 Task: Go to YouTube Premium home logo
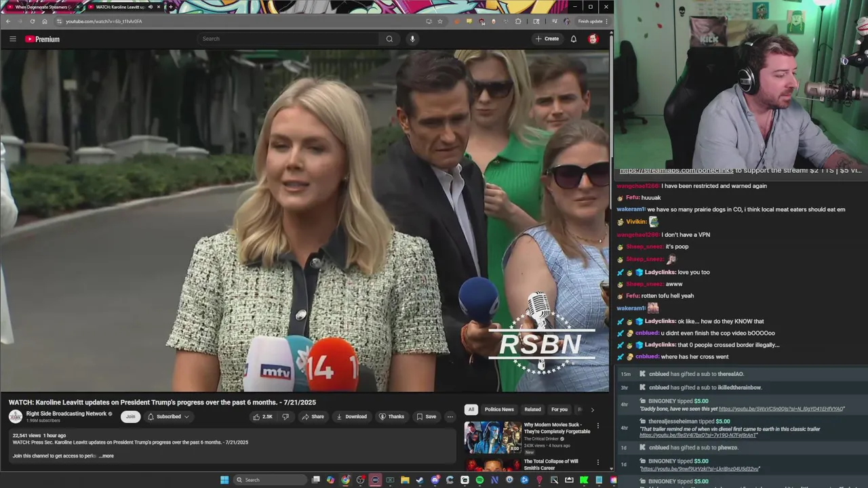tap(42, 39)
